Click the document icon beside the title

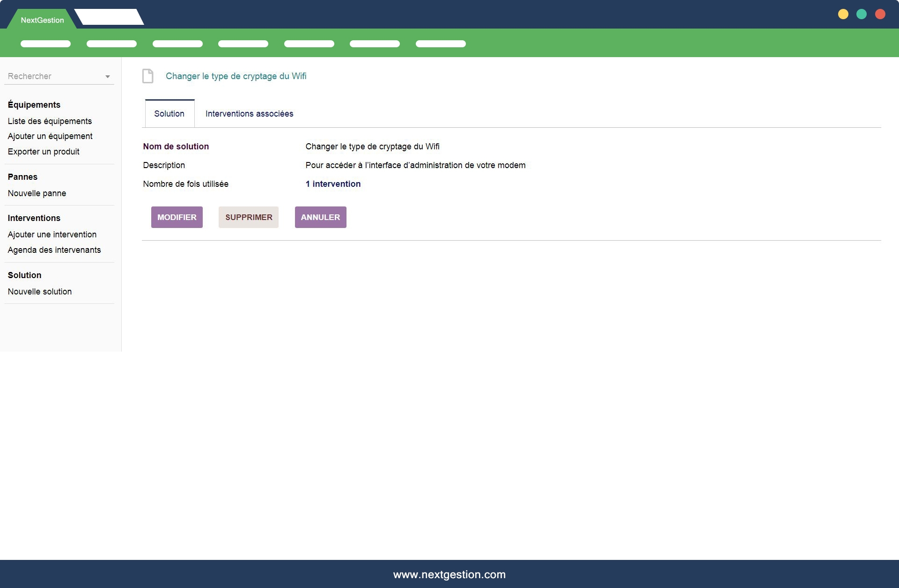(147, 76)
